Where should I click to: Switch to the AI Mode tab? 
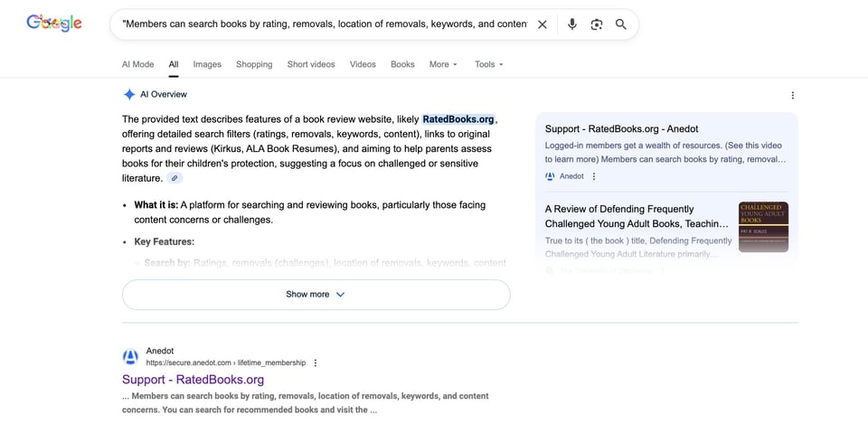pyautogui.click(x=137, y=64)
